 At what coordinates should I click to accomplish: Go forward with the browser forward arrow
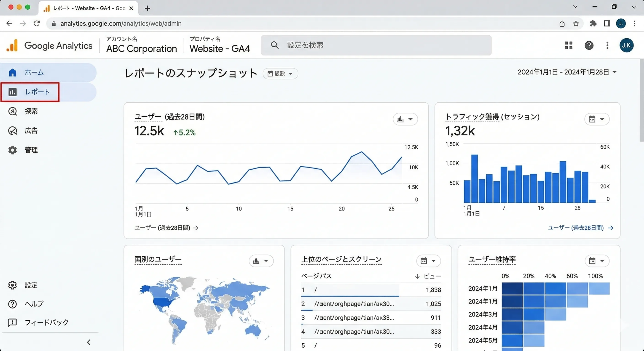[23, 24]
